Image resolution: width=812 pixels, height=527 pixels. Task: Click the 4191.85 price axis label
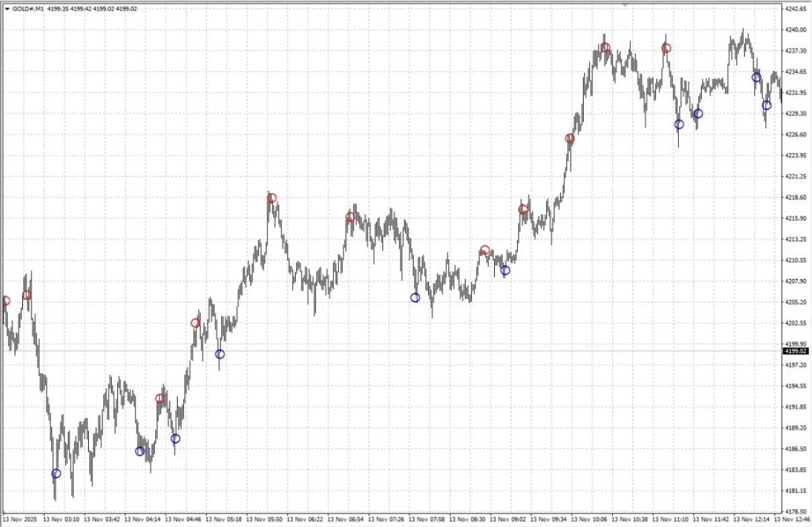pyautogui.click(x=797, y=407)
